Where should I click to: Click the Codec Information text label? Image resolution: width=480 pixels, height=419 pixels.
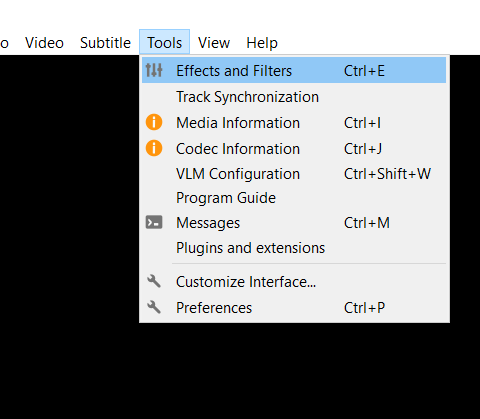238,148
